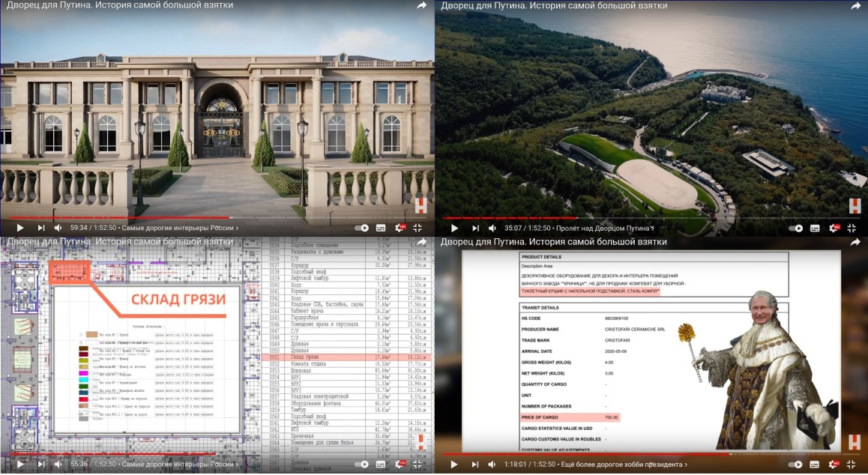The height and width of the screenshot is (475, 868).
Task: Turn on subtitles in the 55:36 player
Action: [x=381, y=464]
